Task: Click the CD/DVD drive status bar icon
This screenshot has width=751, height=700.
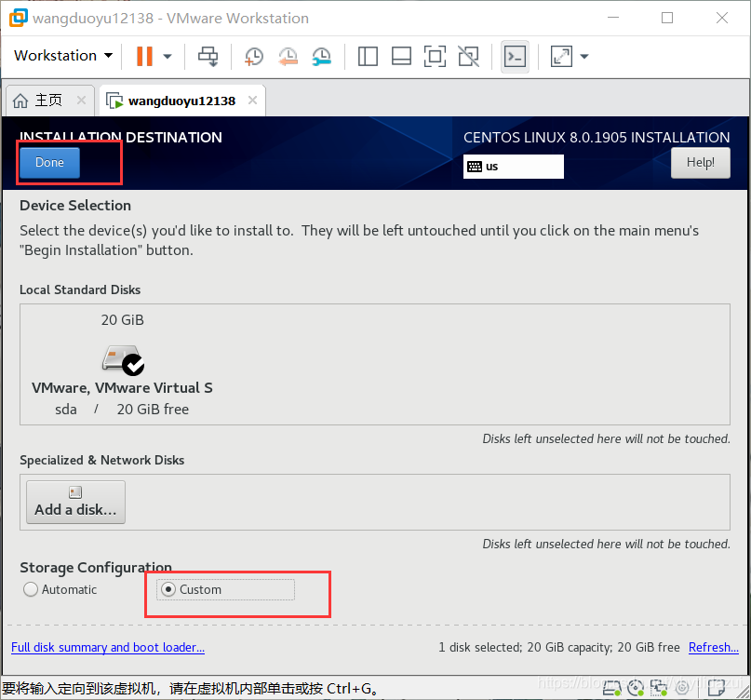Action: tap(636, 688)
